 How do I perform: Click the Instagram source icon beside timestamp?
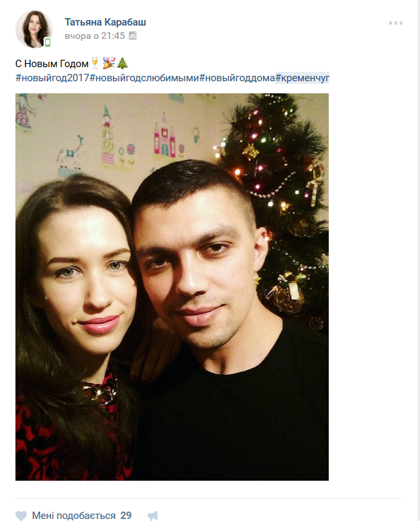[132, 36]
